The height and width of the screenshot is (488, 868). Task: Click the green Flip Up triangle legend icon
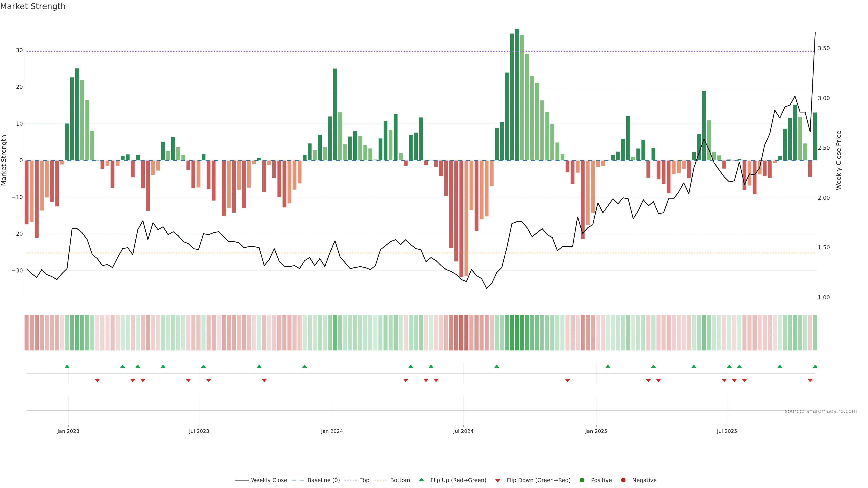421,480
